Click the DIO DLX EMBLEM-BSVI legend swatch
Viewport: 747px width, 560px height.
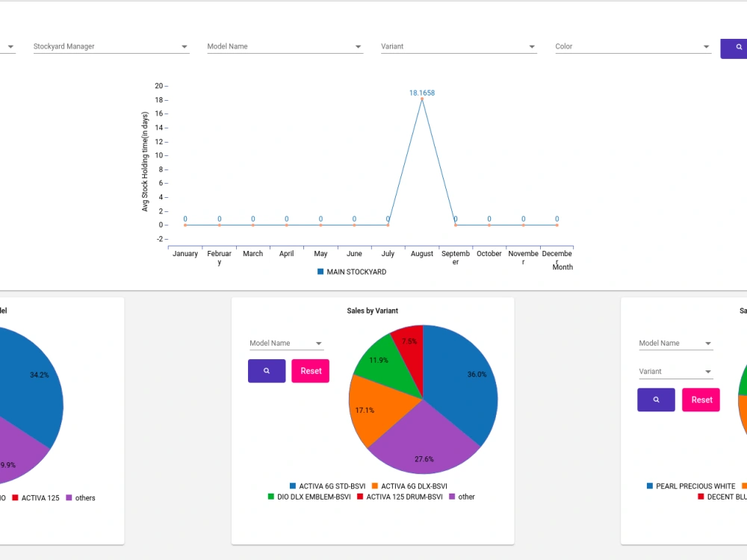[271, 497]
